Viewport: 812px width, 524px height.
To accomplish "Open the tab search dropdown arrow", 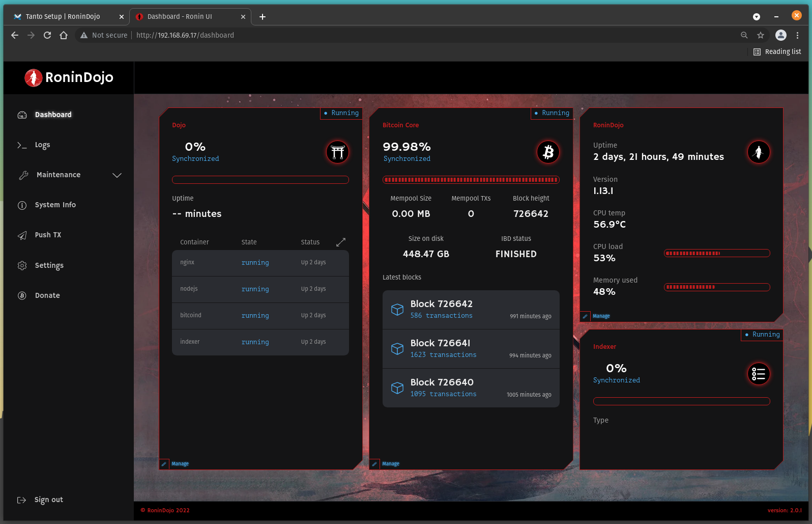I will (757, 17).
